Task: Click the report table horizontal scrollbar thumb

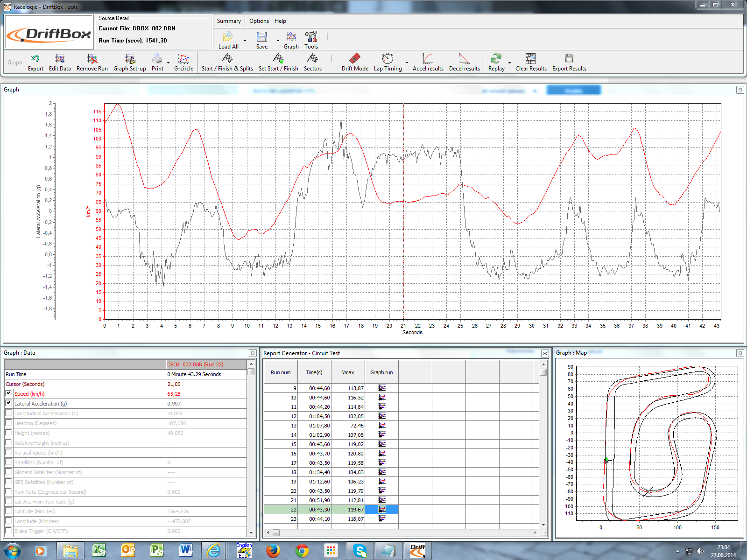Action: (x=276, y=532)
